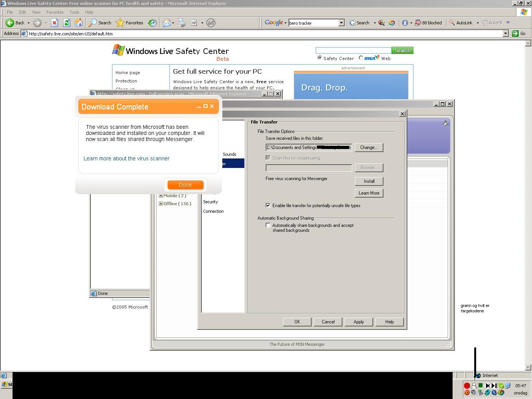Open the Help menu
Image resolution: width=532 pixels, height=399 pixels.
(x=89, y=12)
